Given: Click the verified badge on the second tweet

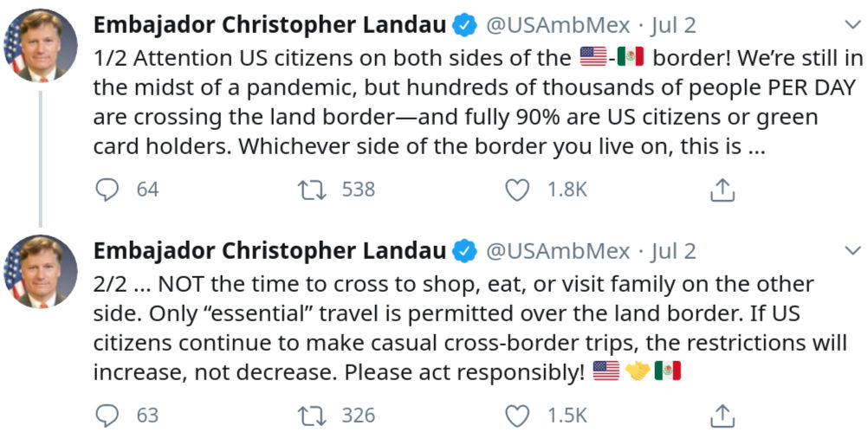Looking at the screenshot, I should tap(466, 252).
